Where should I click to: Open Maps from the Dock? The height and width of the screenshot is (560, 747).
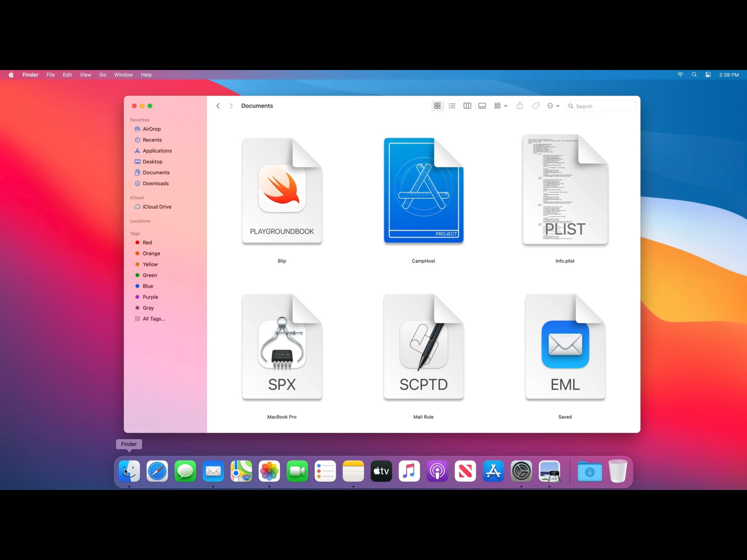[241, 471]
